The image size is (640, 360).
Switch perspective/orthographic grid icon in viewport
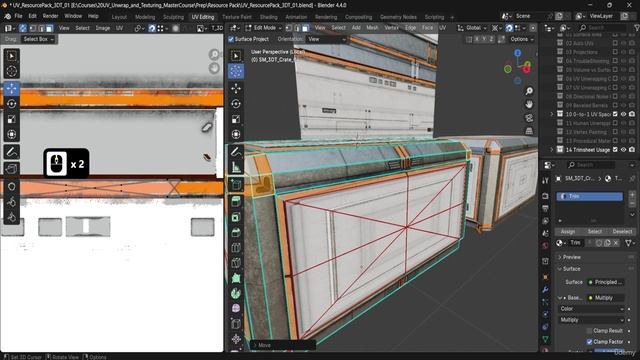(529, 131)
